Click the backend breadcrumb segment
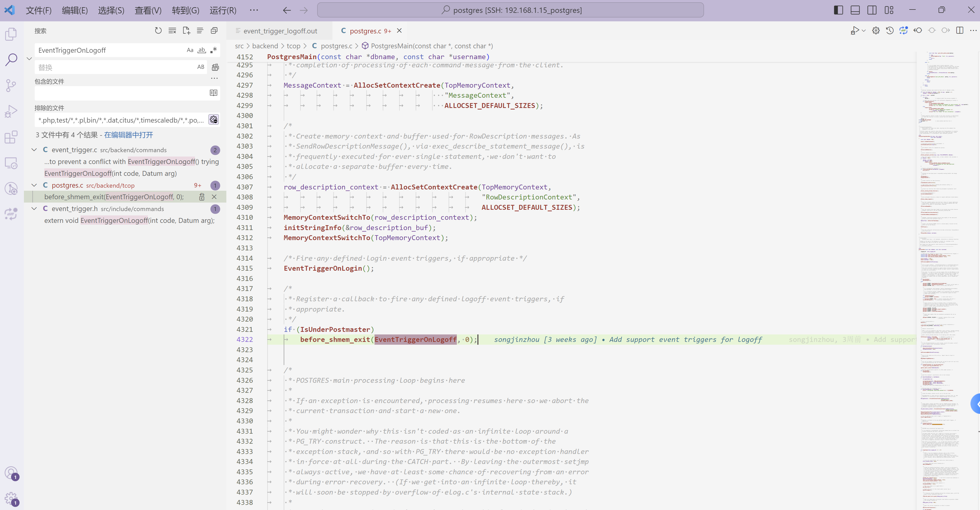The image size is (980, 510). (x=265, y=46)
